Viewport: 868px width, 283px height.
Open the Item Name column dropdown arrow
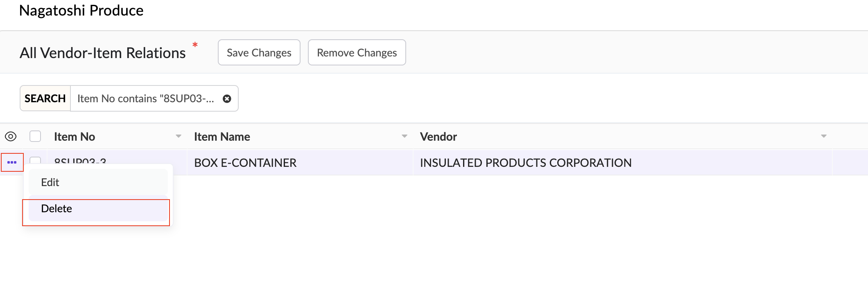click(x=405, y=136)
